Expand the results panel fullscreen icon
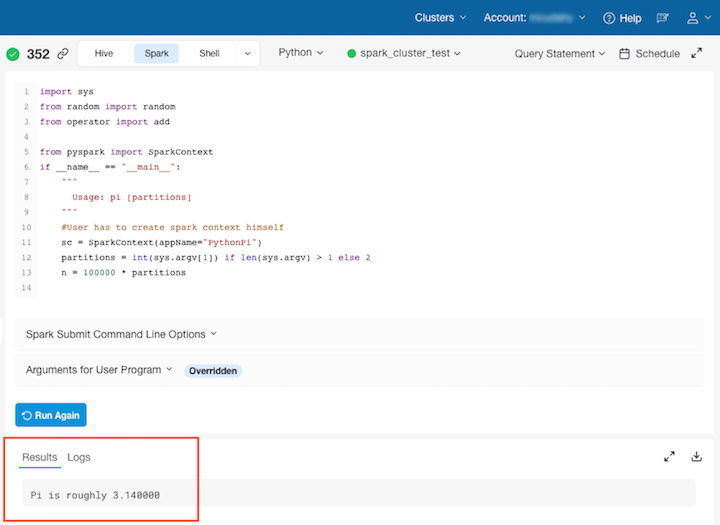The image size is (720, 525). [669, 456]
